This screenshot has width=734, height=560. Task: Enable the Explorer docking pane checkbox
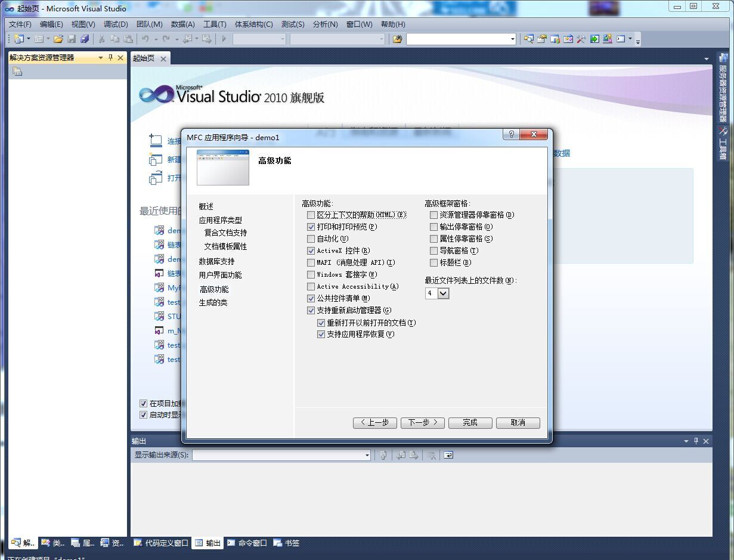pyautogui.click(x=433, y=215)
